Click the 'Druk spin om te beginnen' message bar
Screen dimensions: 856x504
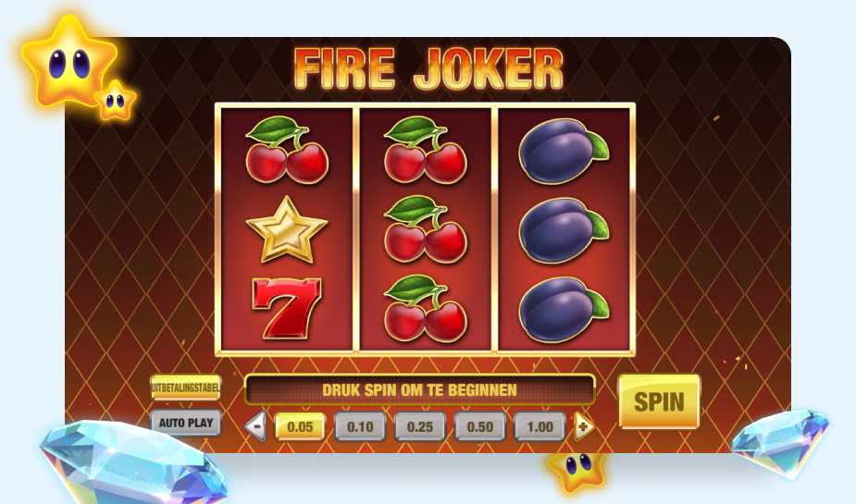tap(419, 389)
